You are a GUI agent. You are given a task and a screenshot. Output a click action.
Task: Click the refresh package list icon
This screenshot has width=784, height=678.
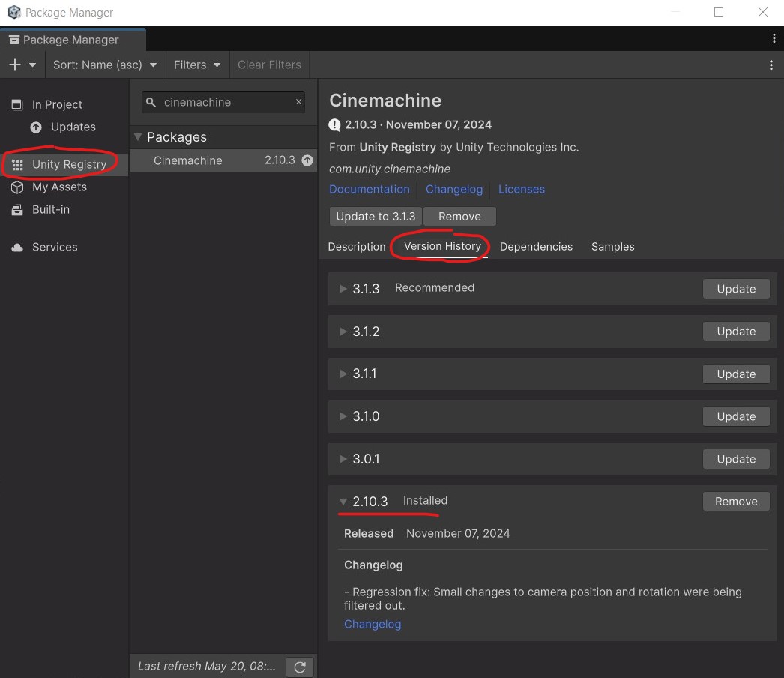pos(300,667)
